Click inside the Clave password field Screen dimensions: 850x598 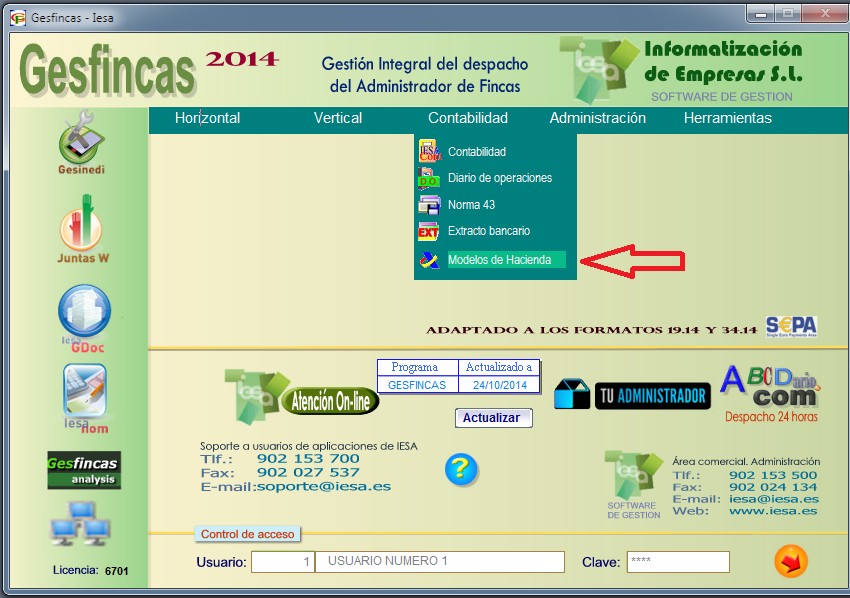coord(678,561)
